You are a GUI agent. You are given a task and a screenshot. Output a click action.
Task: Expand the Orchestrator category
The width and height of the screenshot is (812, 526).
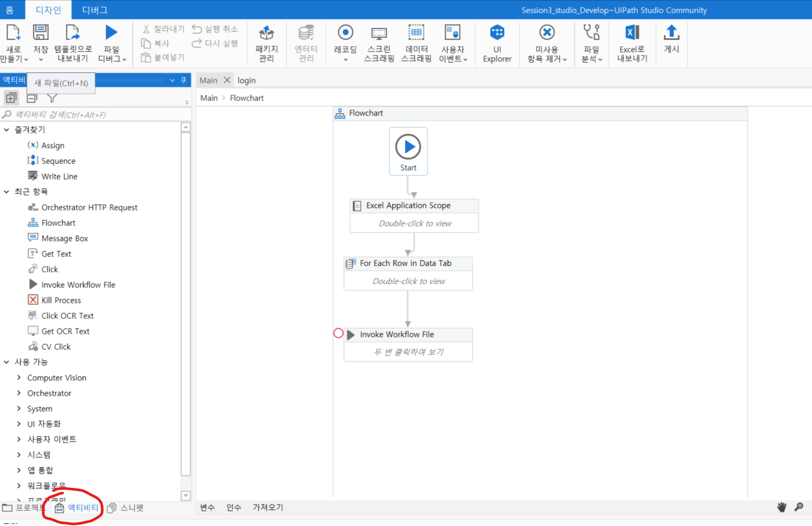coord(19,393)
